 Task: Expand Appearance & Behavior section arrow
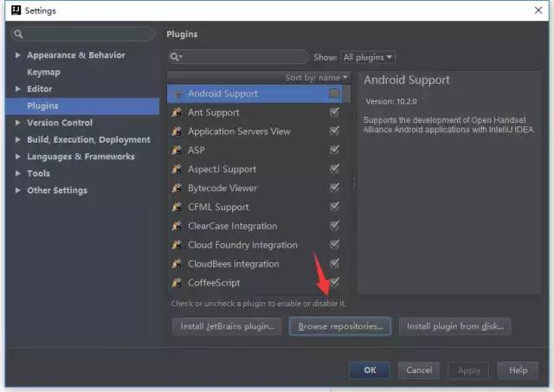pyautogui.click(x=17, y=55)
